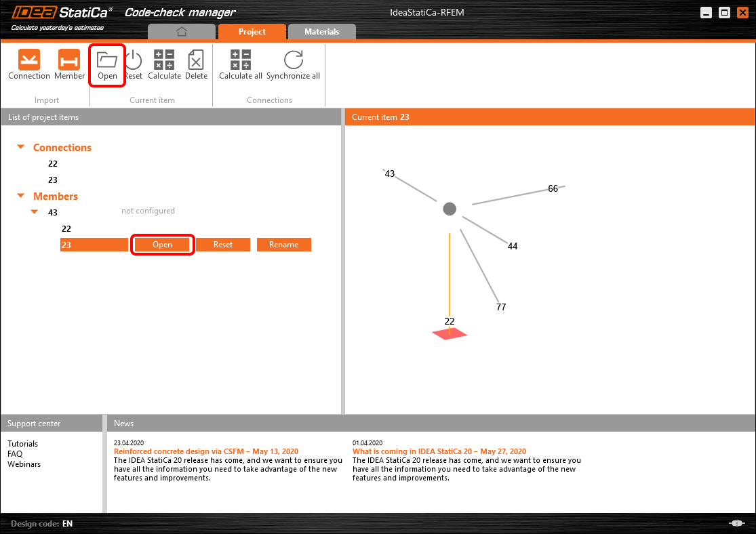Collapse the Members tree group
The width and height of the screenshot is (756, 534).
tap(21, 196)
